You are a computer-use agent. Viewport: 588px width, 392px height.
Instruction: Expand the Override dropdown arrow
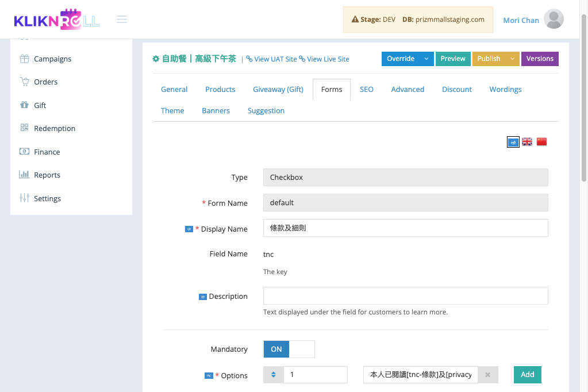(x=426, y=59)
